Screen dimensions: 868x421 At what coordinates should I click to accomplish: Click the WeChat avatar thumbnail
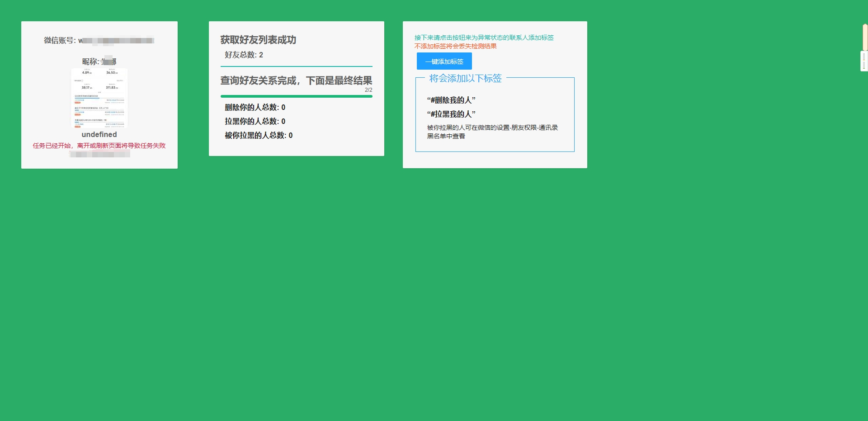coord(99,98)
